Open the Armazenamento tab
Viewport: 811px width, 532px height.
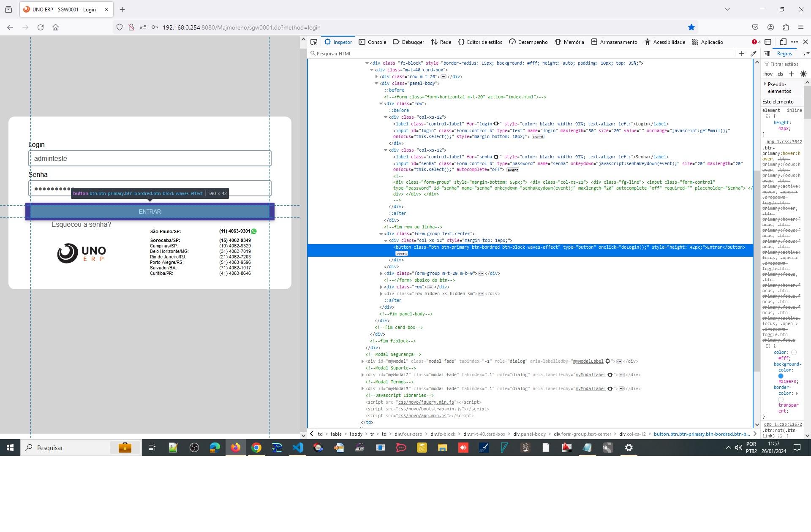[x=614, y=42]
